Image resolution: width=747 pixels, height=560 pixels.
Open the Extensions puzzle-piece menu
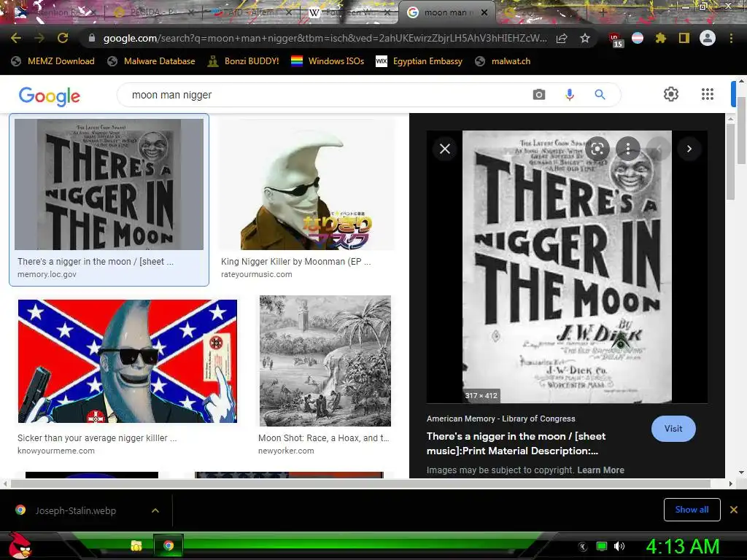[x=660, y=38]
